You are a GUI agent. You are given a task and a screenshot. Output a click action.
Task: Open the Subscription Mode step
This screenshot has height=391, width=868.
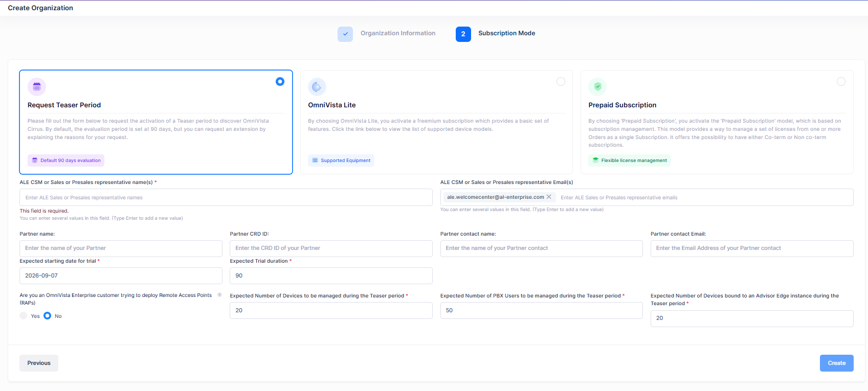tap(507, 33)
